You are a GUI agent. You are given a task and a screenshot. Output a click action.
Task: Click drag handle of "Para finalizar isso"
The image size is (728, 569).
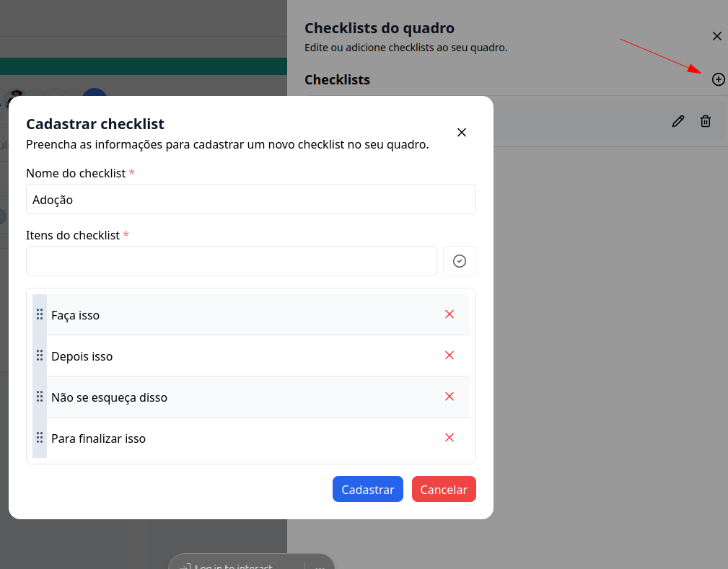coord(40,438)
